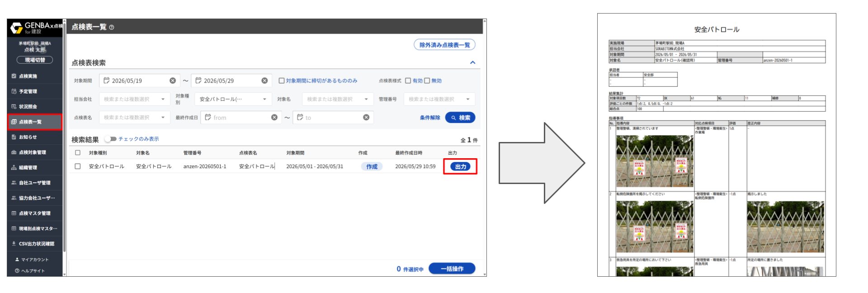Click the 点検実施 sidebar icon
This screenshot has height=293, width=868.
pyautogui.click(x=14, y=76)
